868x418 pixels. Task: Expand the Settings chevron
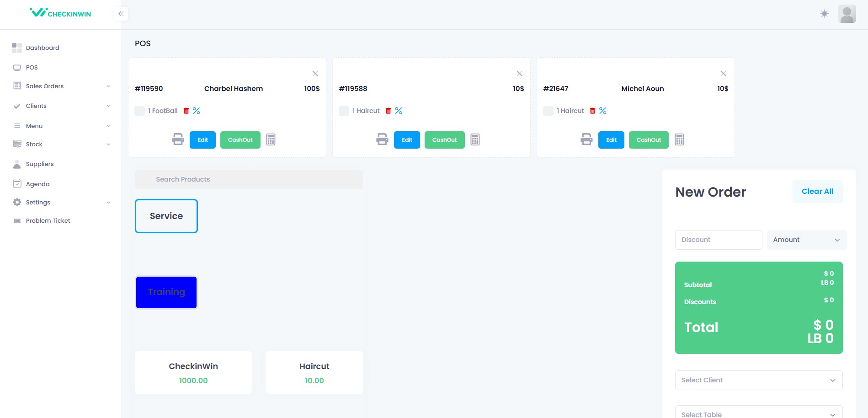point(108,202)
